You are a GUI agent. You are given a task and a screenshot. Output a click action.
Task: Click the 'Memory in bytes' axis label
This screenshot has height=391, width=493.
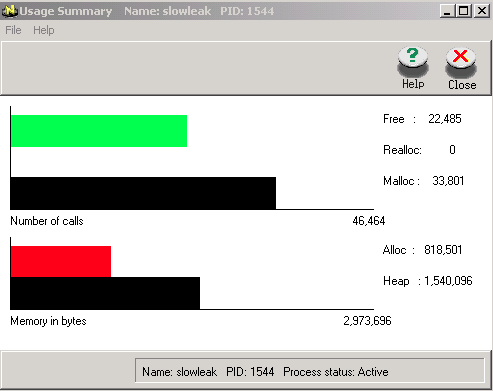(x=48, y=321)
